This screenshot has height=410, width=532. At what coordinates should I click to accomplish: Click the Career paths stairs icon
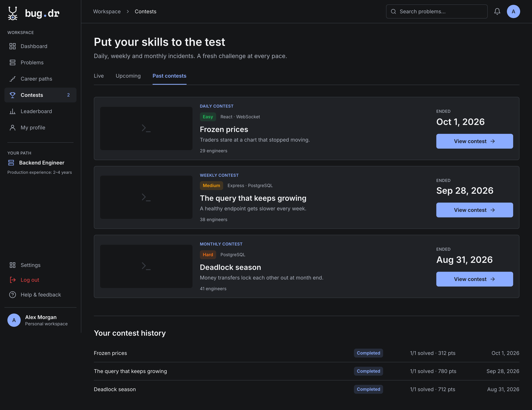tap(12, 79)
